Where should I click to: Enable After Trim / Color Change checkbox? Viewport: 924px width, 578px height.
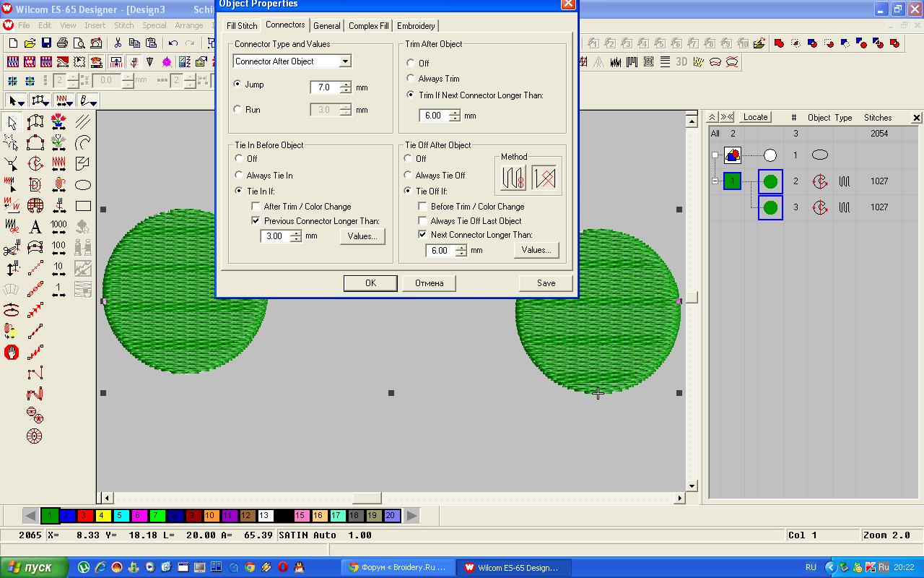[x=256, y=207]
